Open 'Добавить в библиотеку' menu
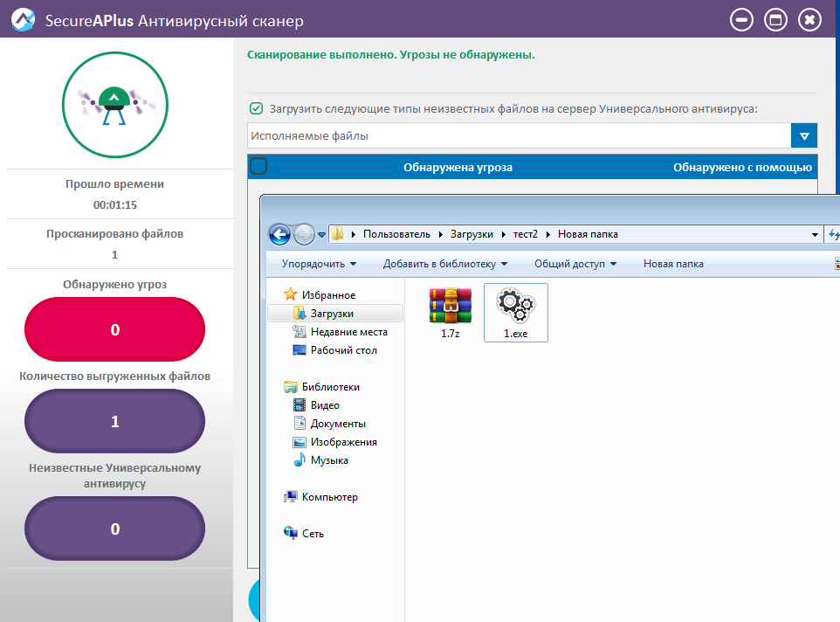This screenshot has width=840, height=622. (x=445, y=264)
